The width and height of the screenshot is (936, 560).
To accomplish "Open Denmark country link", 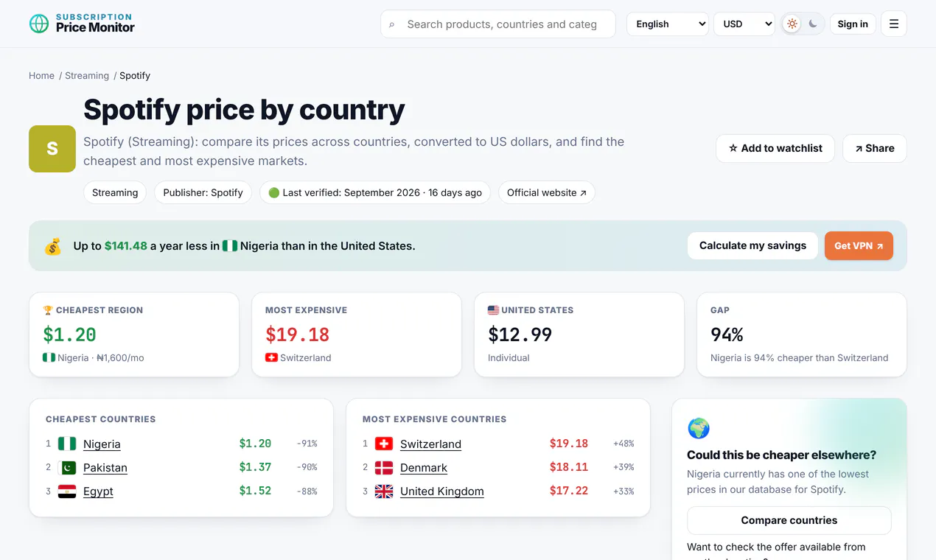I will [x=424, y=467].
